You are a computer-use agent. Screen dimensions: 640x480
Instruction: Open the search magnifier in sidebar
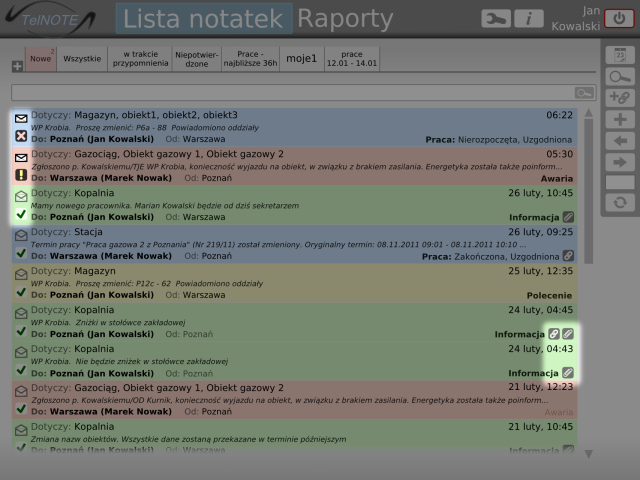click(620, 76)
